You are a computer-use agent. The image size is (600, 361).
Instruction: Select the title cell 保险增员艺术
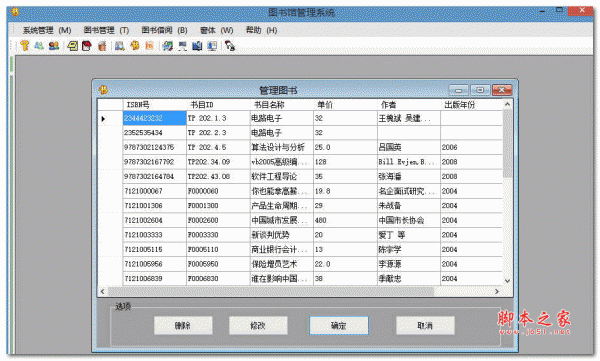coord(282,264)
